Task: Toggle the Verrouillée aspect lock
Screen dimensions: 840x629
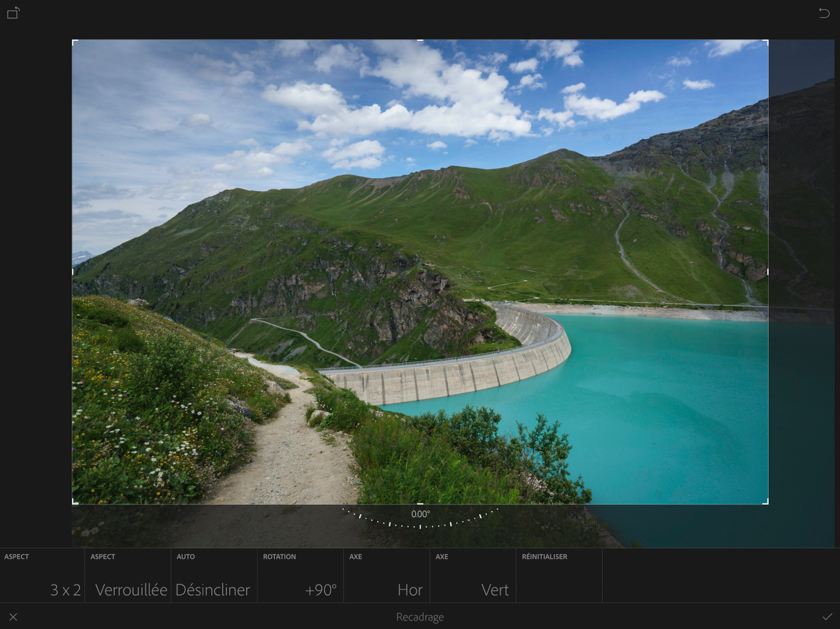Action: tap(128, 575)
